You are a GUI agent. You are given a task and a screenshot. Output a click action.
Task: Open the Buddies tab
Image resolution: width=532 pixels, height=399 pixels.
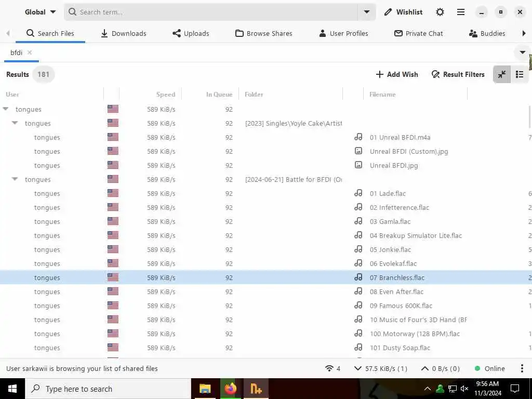pyautogui.click(x=487, y=34)
